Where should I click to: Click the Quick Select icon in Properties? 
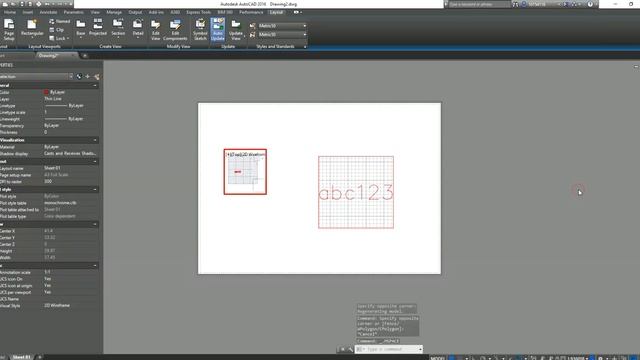97,76
